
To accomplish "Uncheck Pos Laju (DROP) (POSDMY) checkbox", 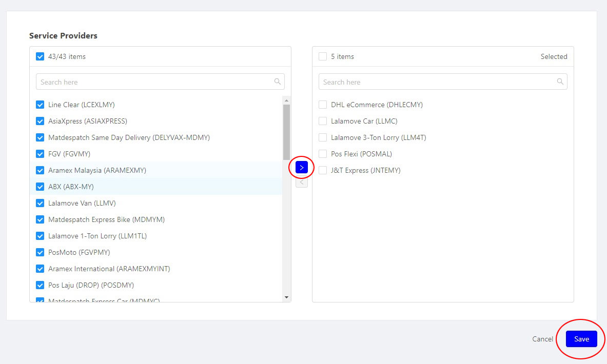I will (40, 285).
